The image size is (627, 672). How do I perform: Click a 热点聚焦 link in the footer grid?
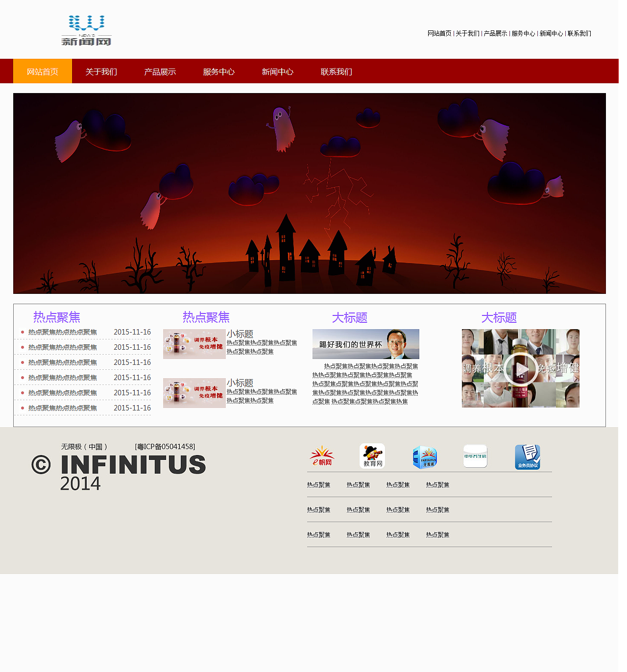(x=317, y=484)
